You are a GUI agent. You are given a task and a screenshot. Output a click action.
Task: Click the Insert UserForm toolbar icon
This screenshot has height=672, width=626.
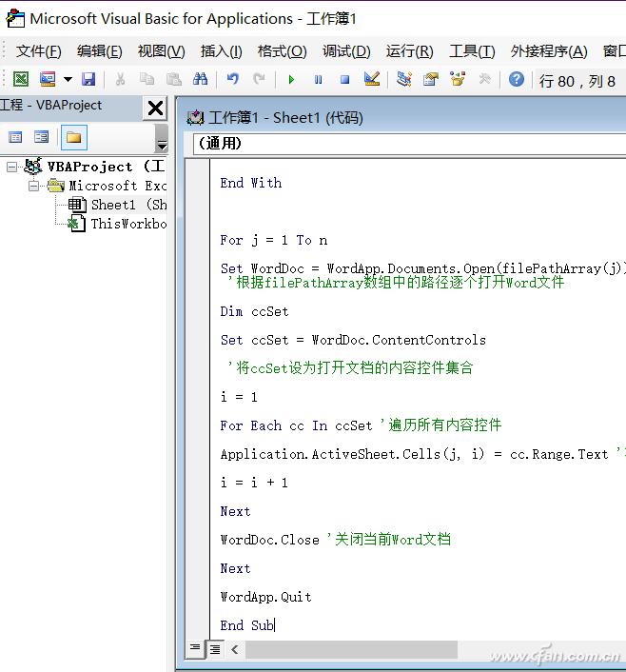[x=48, y=79]
